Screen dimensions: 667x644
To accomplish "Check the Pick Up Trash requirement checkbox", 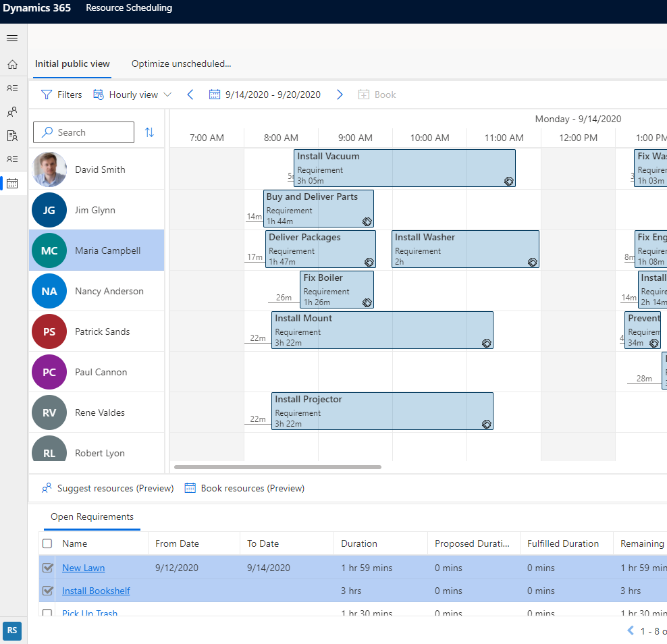I will pyautogui.click(x=47, y=612).
